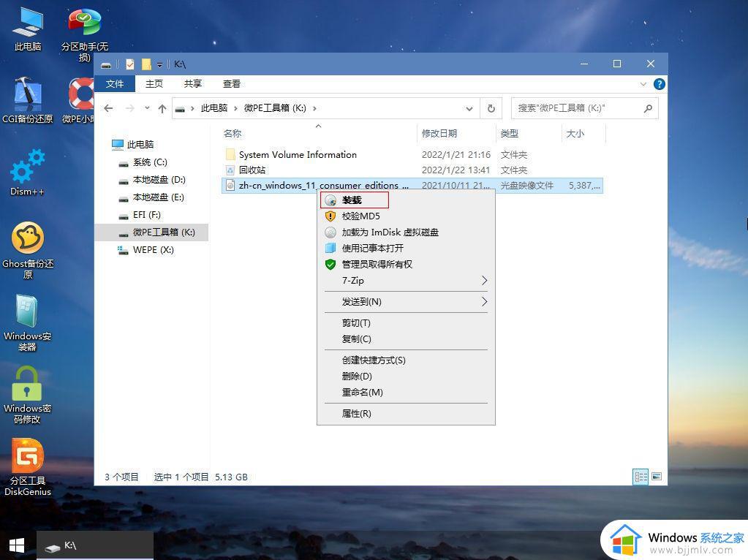Click 此电脑 in the address breadcrumb

pyautogui.click(x=214, y=108)
